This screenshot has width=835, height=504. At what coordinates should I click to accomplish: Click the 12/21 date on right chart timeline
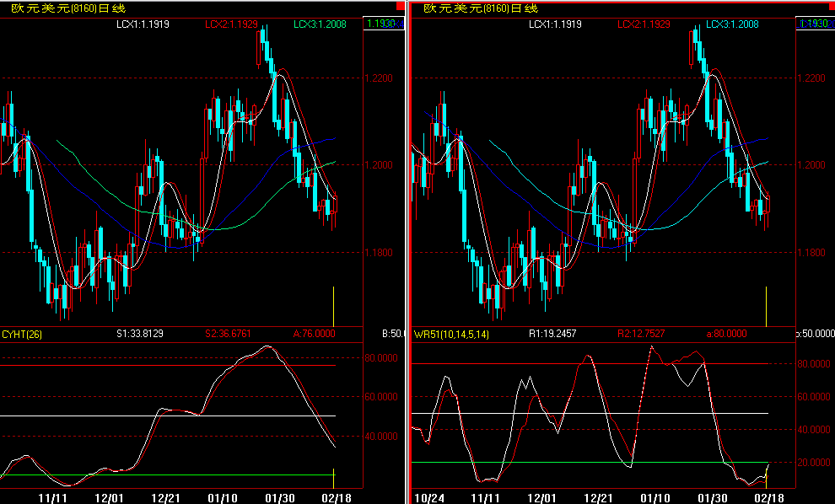[x=599, y=498]
